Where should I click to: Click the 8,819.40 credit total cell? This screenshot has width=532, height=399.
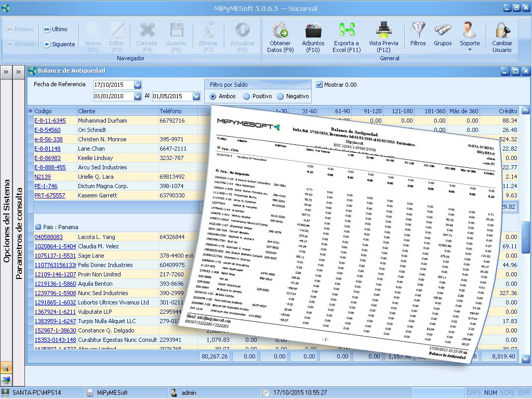[x=499, y=356]
